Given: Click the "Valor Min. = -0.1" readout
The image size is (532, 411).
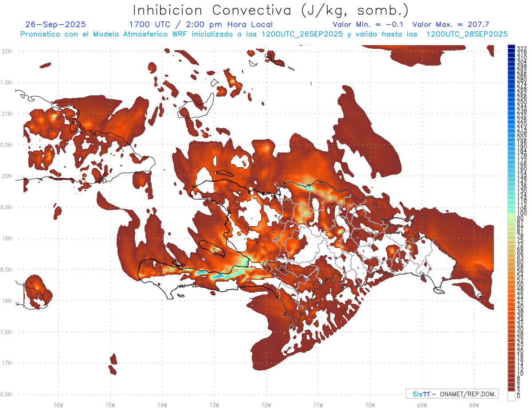Looking at the screenshot, I should [x=368, y=24].
